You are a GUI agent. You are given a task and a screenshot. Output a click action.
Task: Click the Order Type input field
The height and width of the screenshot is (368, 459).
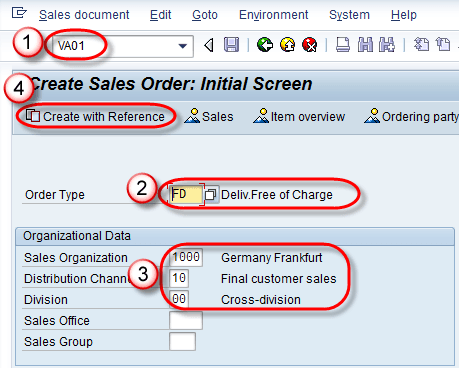click(186, 194)
